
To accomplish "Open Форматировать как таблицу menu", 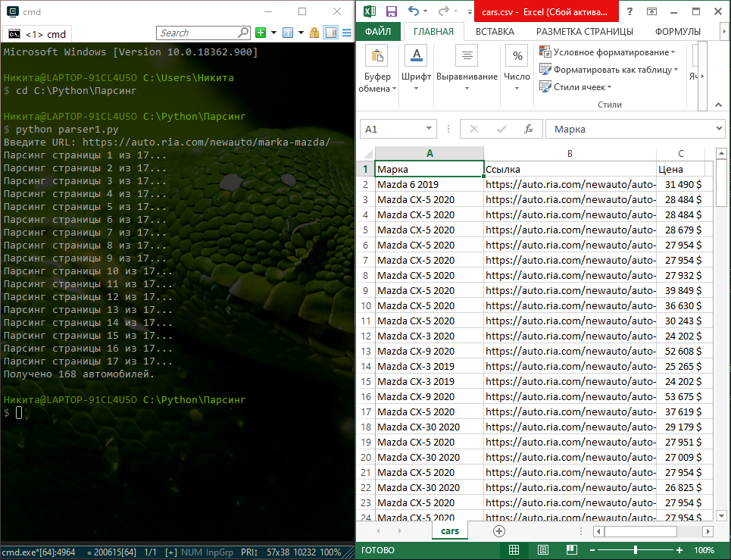I will (x=609, y=70).
